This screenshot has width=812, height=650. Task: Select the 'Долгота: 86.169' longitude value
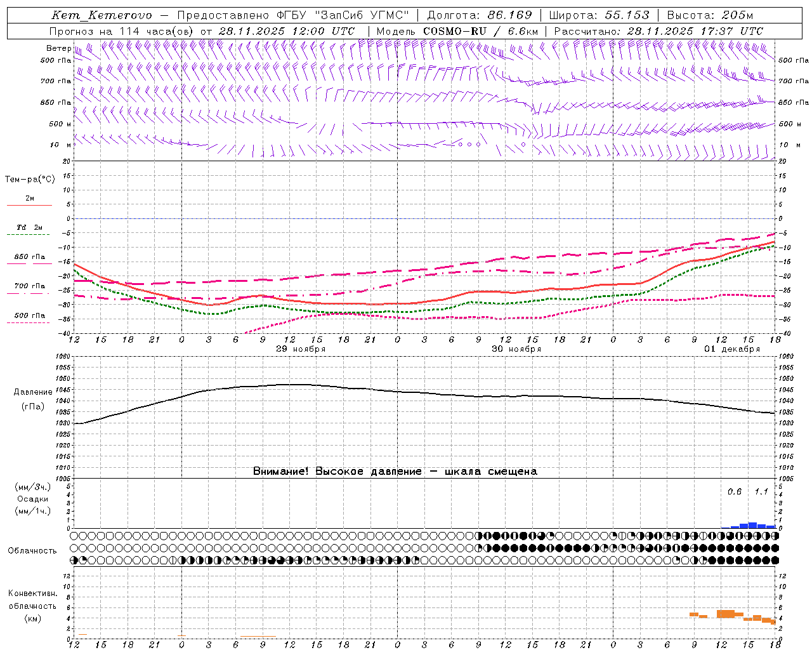(480, 15)
